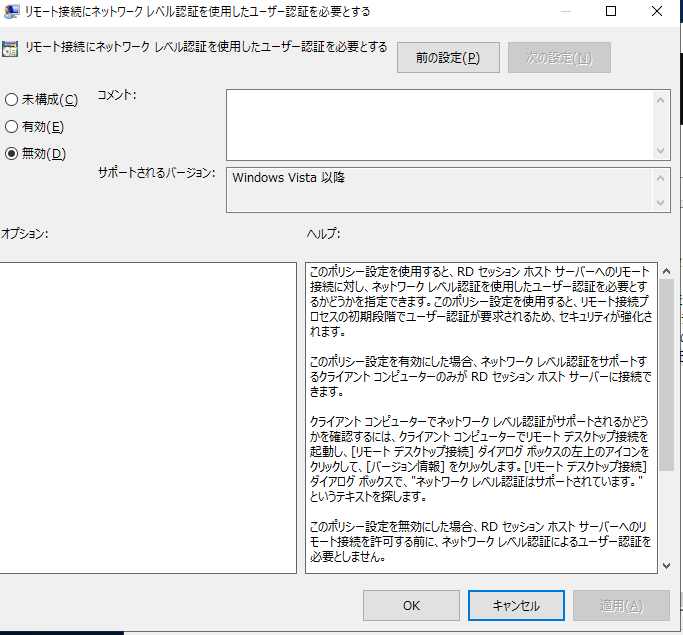Click the help paragraph starting このポリシー設定を無効にした場合
This screenshot has width=683, height=635.
pos(480,541)
